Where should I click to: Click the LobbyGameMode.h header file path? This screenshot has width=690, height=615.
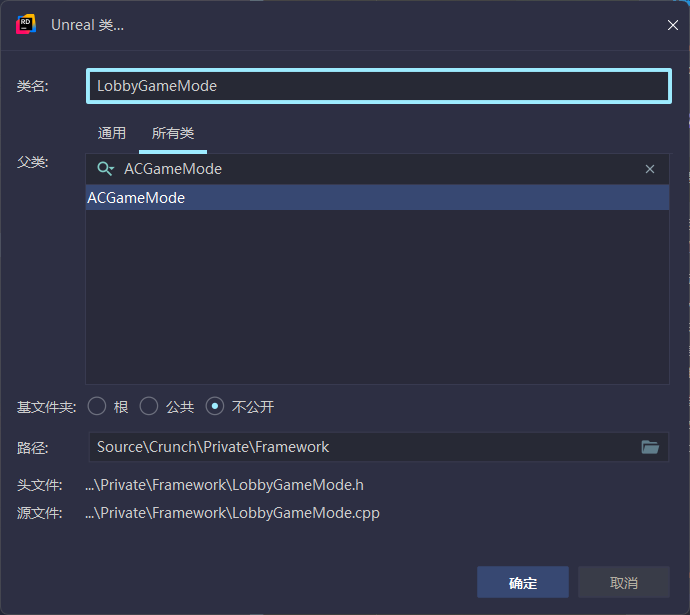click(224, 485)
